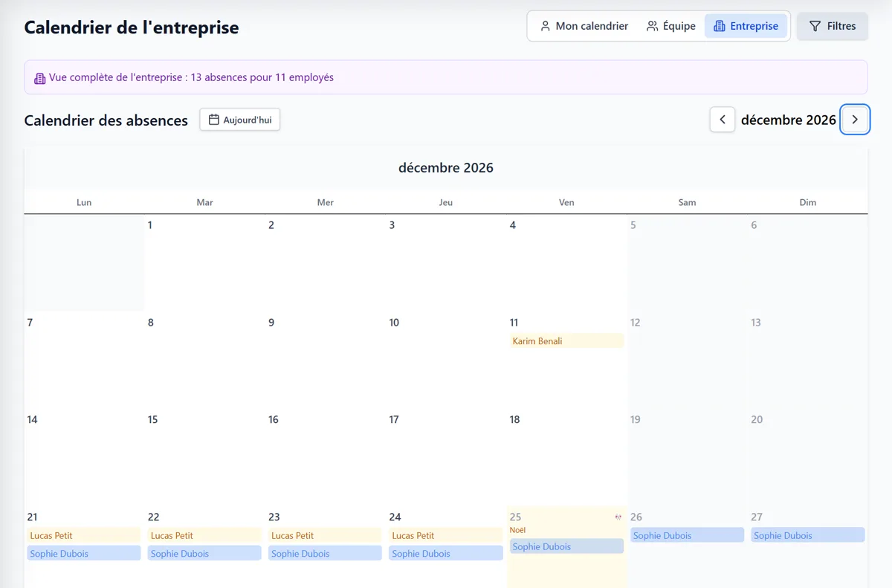The width and height of the screenshot is (892, 588).
Task: Open Lucas Petit absence on December 24
Action: pyautogui.click(x=446, y=535)
